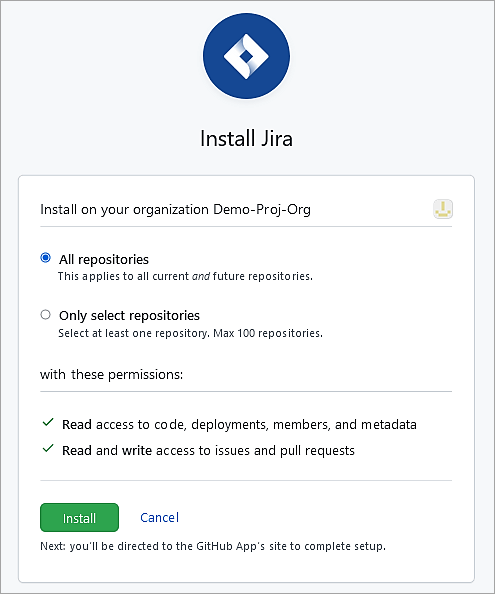The height and width of the screenshot is (594, 495).
Task: Click 'Install on your organization Demo-Proj-Org' text
Action: (175, 209)
